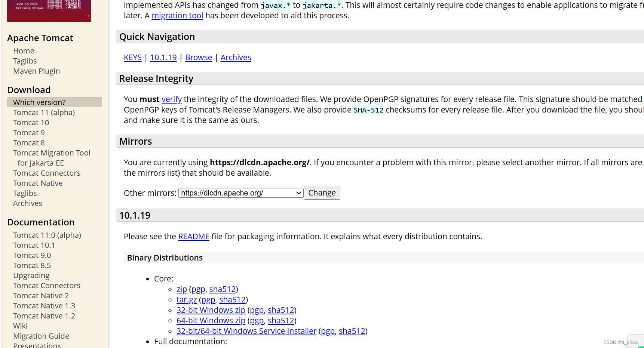The height and width of the screenshot is (348, 644).
Task: Open the Browse link
Action: [199, 58]
